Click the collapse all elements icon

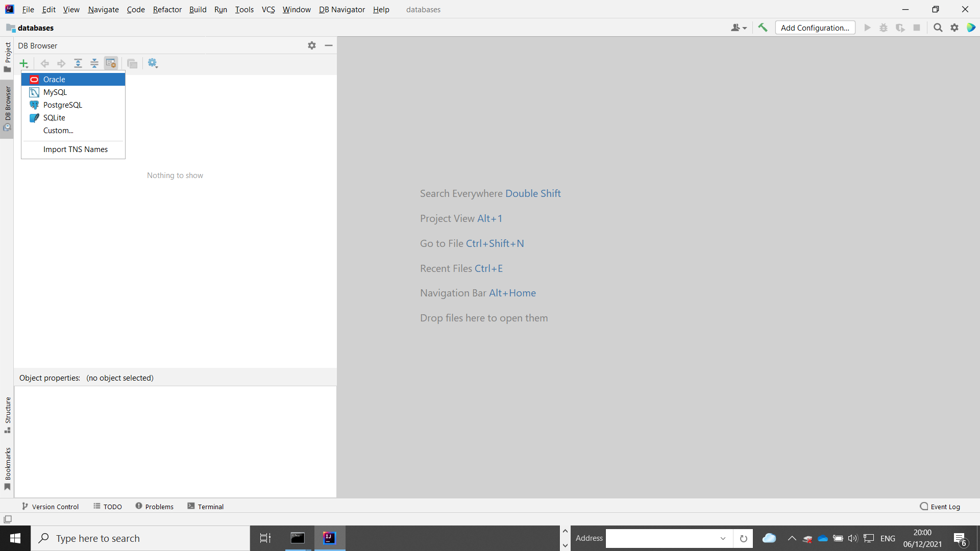coord(94,63)
